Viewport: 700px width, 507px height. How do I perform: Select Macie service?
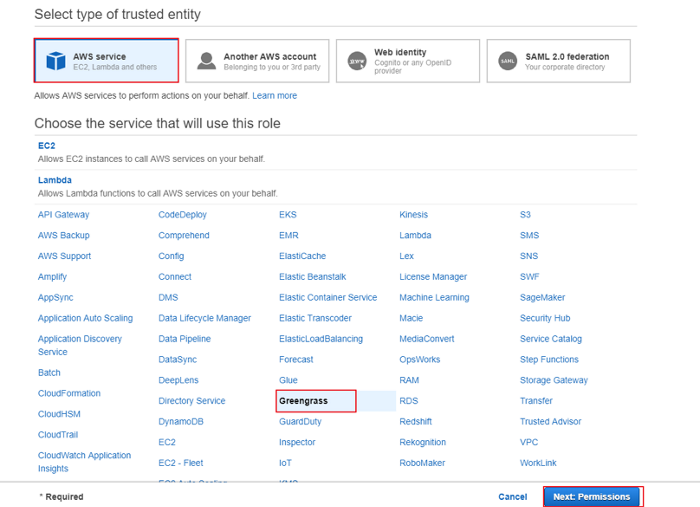[411, 318]
